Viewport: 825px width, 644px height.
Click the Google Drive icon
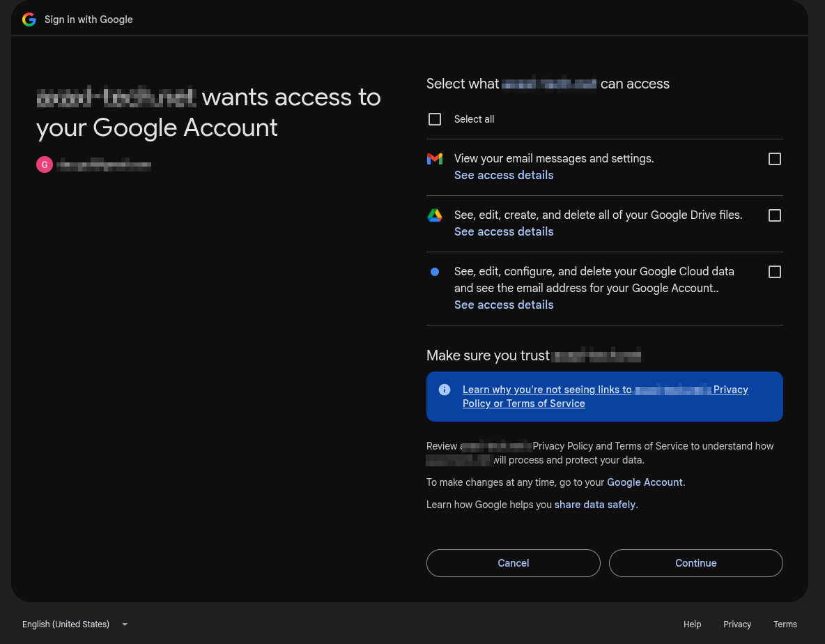point(435,215)
